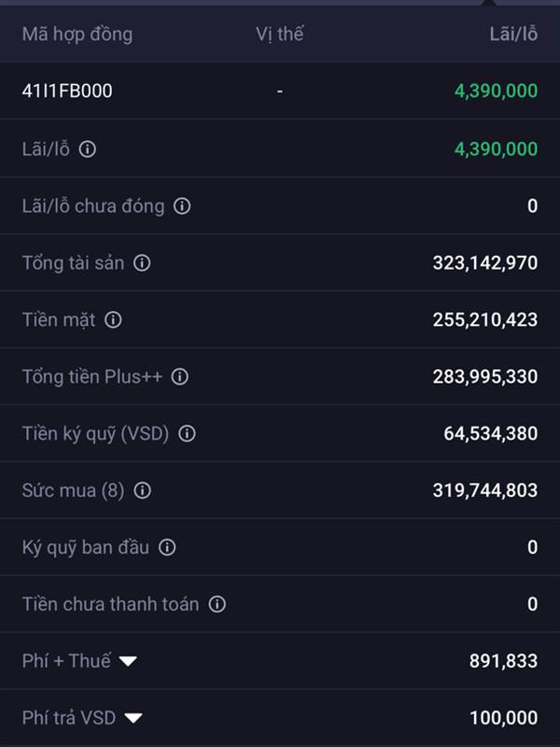Click Tiền ký quỹ (VSD) info icon
The width and height of the screenshot is (560, 747).
187,433
